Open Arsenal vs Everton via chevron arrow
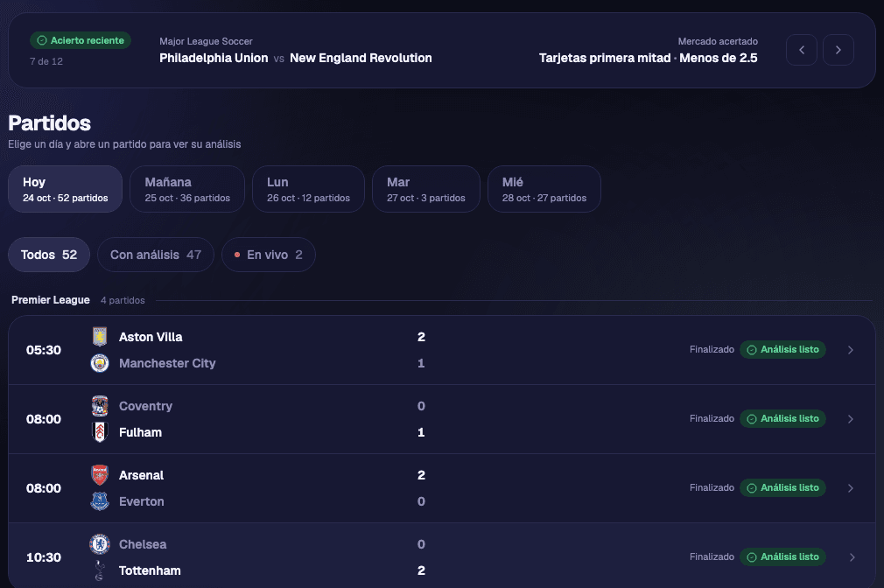 (851, 488)
